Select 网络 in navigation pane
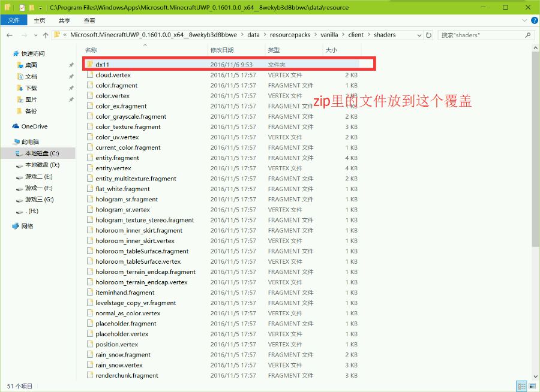This screenshot has width=540, height=392. (x=23, y=226)
